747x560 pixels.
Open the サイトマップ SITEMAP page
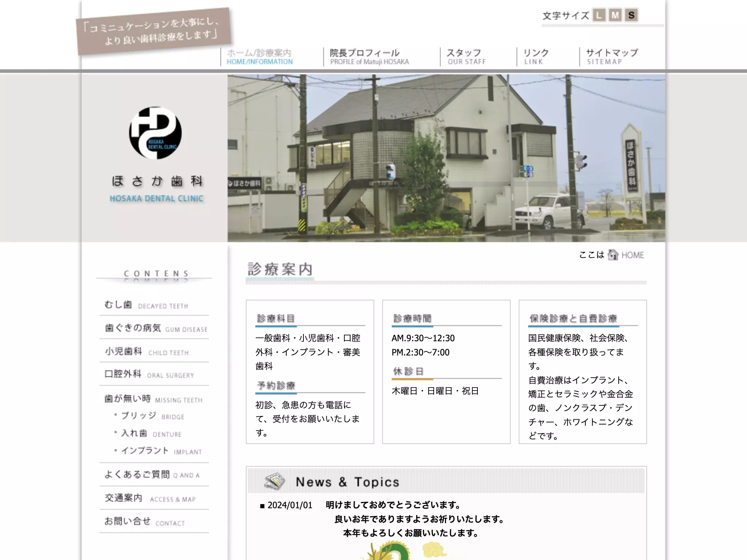click(x=612, y=57)
